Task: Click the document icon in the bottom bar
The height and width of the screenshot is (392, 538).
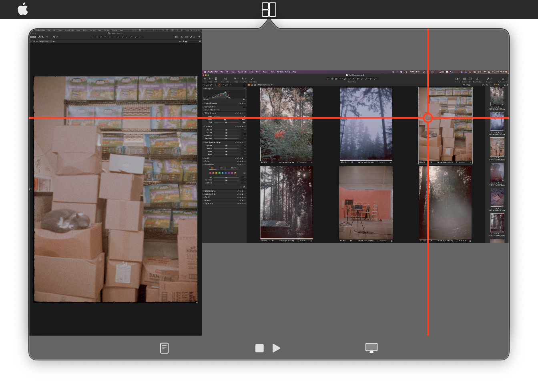Action: point(164,348)
